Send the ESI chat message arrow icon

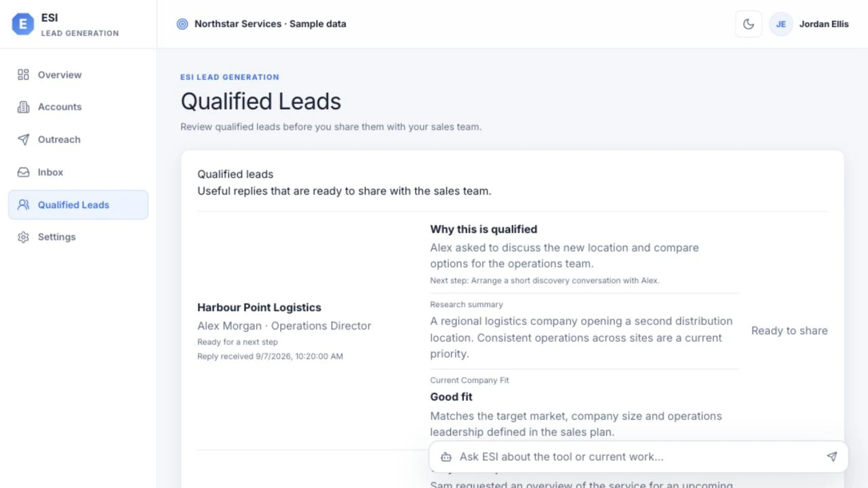pos(832,457)
